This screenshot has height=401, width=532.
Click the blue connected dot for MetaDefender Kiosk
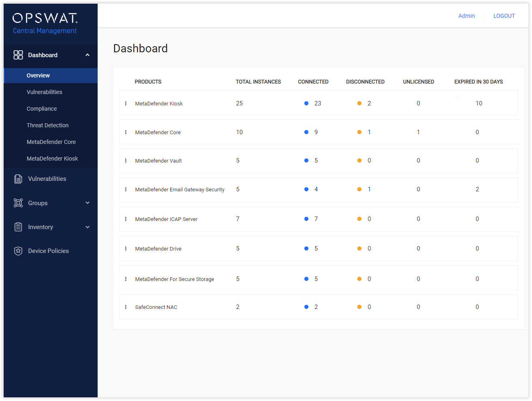pos(306,103)
